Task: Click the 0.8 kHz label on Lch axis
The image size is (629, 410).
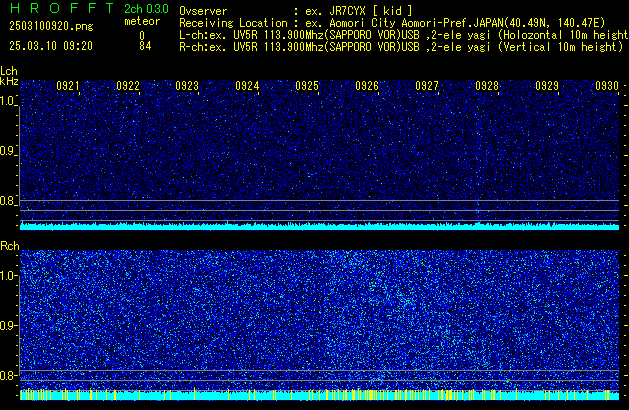Action: point(7,201)
